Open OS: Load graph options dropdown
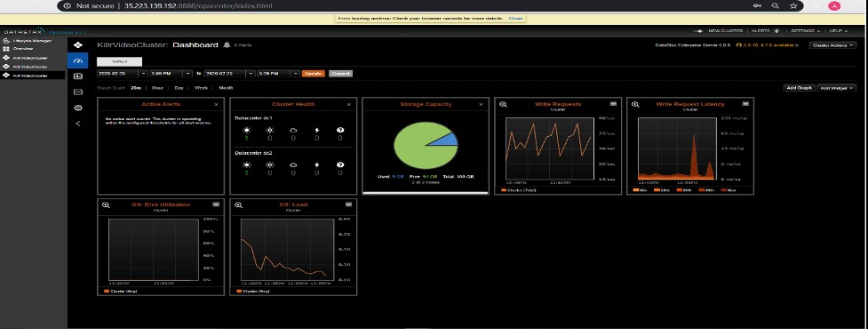The image size is (868, 329). [349, 205]
